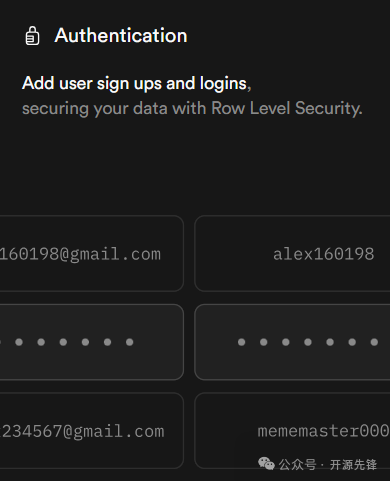
Task: Click the 'gmail.com' text in top email field
Action: pyautogui.click(x=115, y=254)
